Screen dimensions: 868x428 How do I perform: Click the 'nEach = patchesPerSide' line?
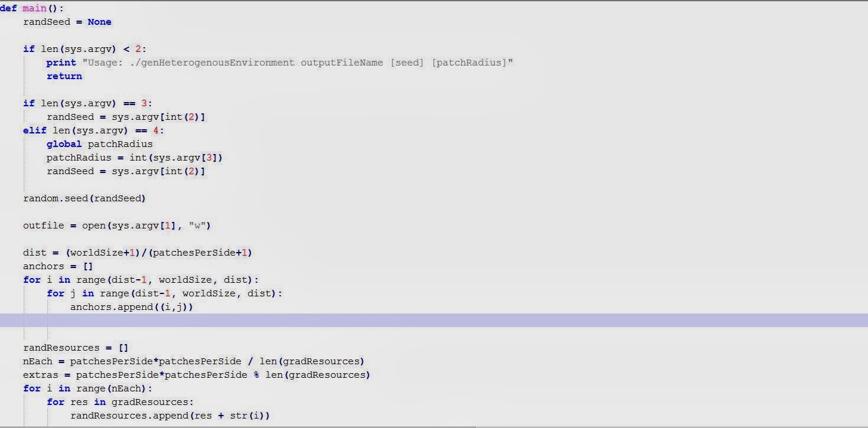(194, 361)
